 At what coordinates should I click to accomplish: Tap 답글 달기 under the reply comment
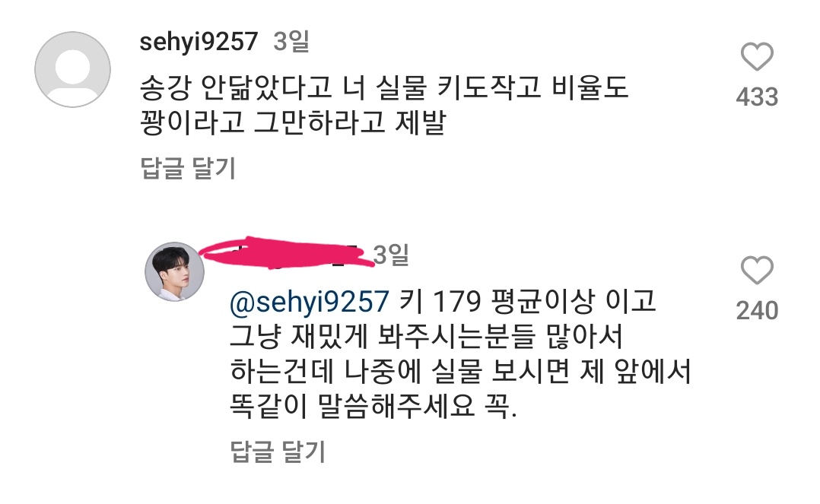pyautogui.click(x=278, y=452)
